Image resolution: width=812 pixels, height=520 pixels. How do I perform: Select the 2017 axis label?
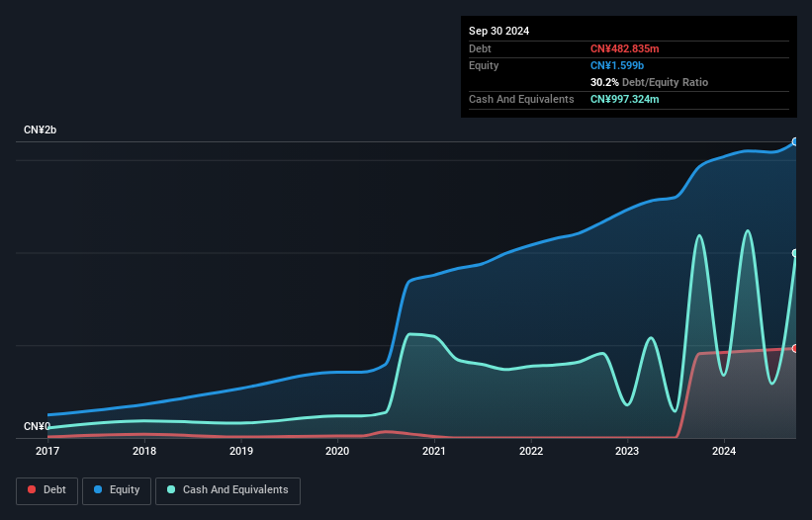tap(47, 451)
